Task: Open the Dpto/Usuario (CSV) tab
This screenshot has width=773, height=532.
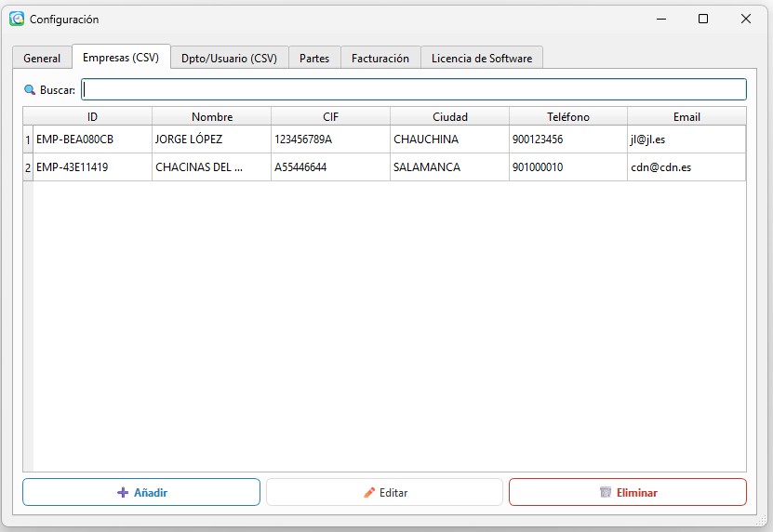Action: pyautogui.click(x=229, y=59)
